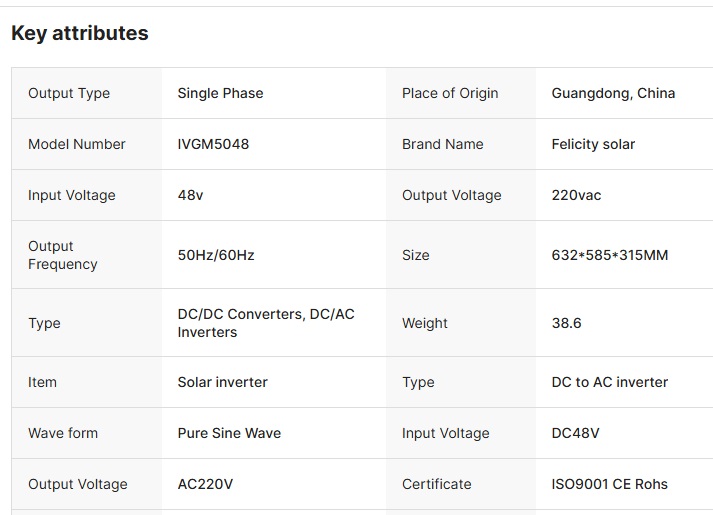This screenshot has height=515, width=713.
Task: Click the Pure Sine Wave value
Action: (230, 433)
